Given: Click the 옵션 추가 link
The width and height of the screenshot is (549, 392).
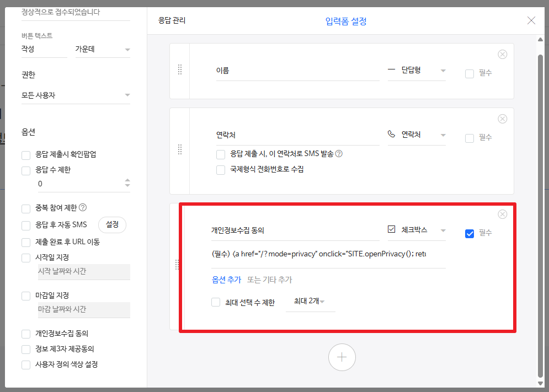Looking at the screenshot, I should pyautogui.click(x=227, y=280).
